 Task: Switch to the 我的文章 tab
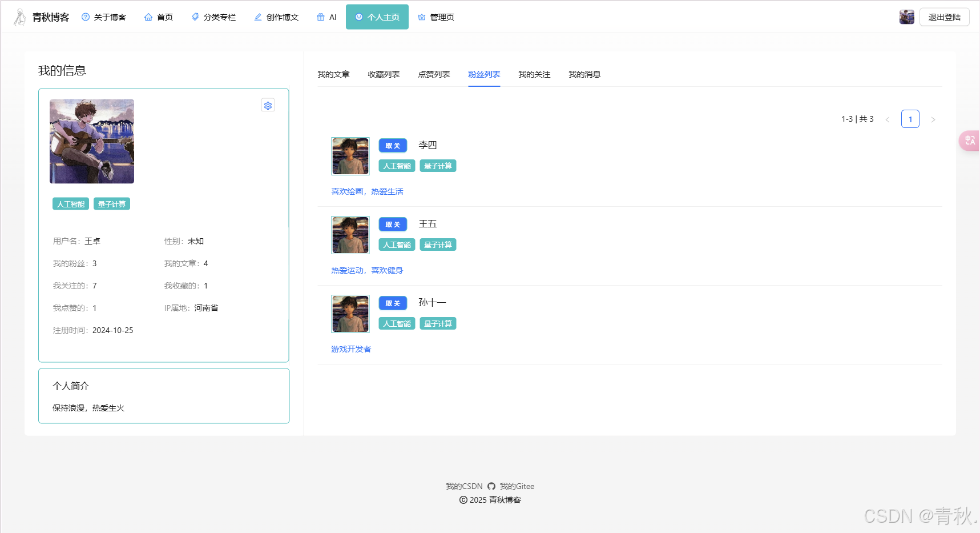point(333,75)
